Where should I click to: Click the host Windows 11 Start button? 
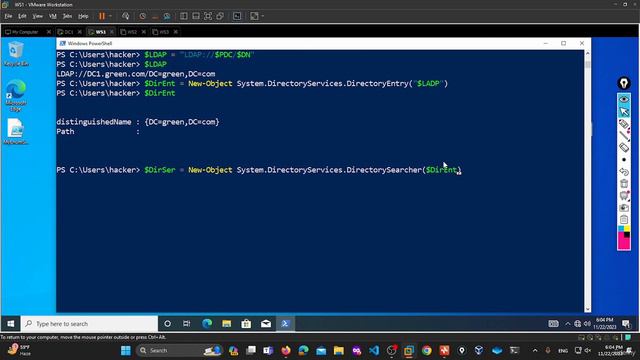[126, 350]
